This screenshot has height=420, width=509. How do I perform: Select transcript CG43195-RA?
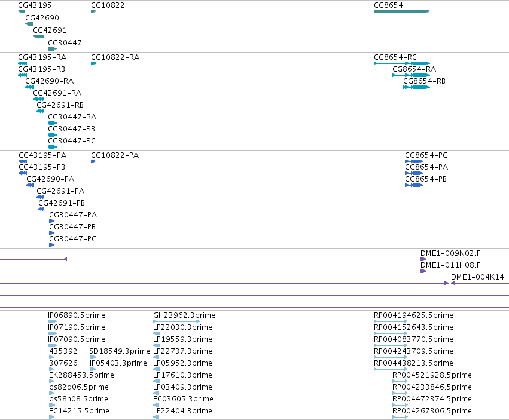(x=42, y=57)
